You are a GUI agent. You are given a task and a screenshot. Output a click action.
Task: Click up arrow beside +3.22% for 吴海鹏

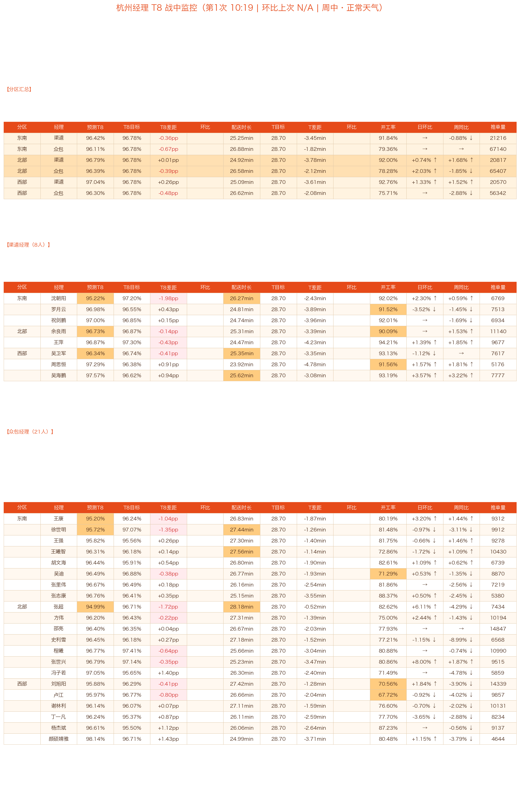pyautogui.click(x=472, y=375)
